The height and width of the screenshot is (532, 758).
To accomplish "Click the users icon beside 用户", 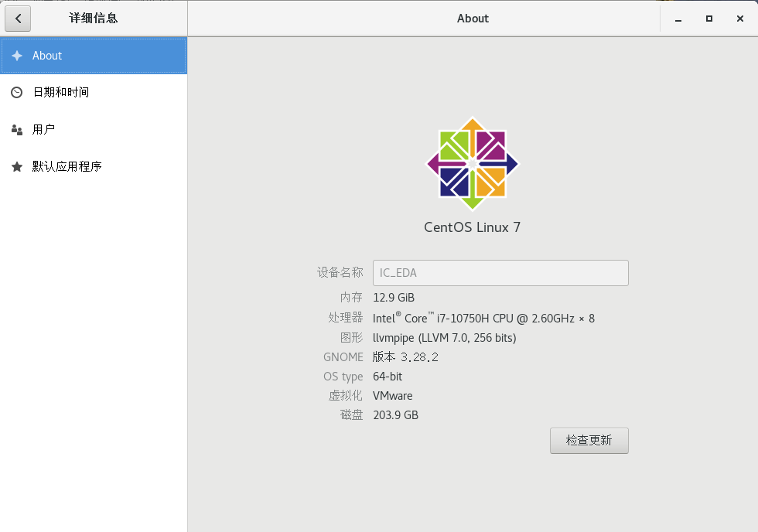I will pos(16,129).
